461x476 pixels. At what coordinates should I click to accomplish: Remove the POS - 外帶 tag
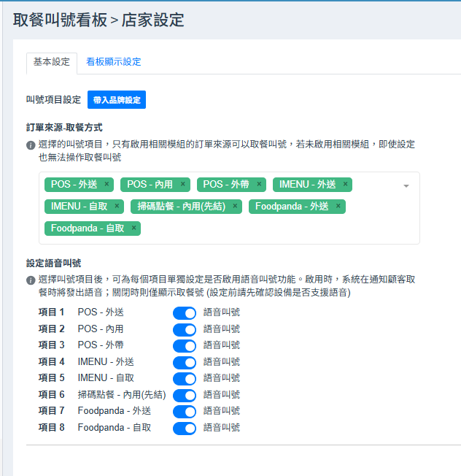click(x=259, y=185)
